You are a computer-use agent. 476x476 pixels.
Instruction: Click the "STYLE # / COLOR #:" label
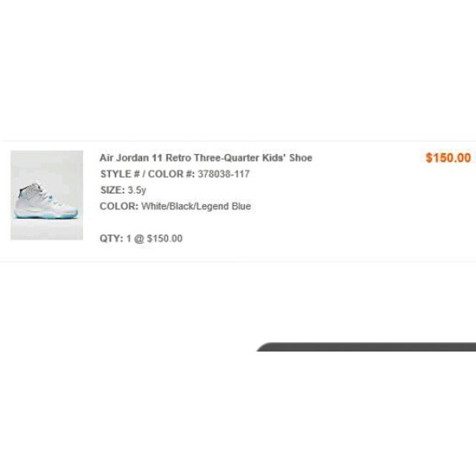tap(147, 174)
